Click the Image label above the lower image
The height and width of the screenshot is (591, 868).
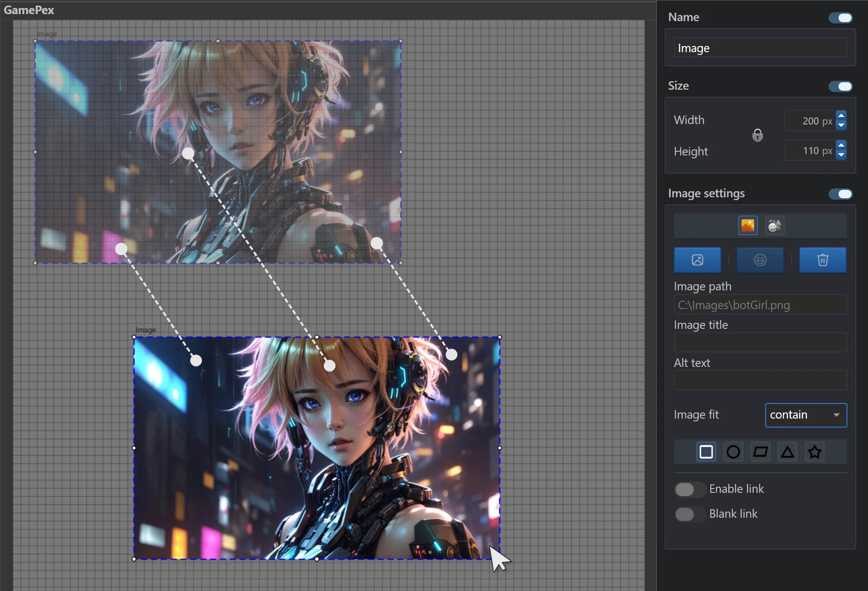click(146, 330)
